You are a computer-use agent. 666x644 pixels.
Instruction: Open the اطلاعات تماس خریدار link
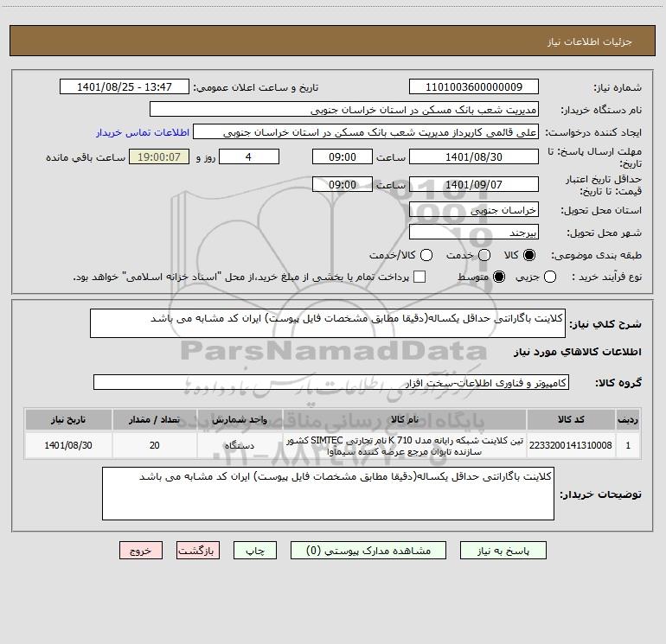(143, 132)
